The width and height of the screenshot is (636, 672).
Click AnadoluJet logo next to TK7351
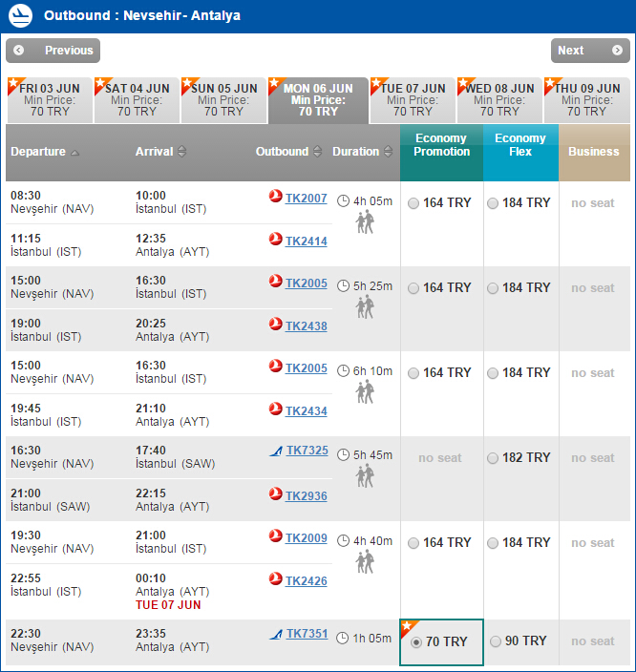(276, 633)
